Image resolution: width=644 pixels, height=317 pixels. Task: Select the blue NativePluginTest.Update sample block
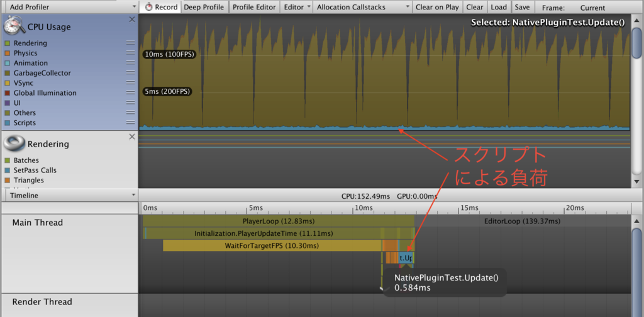pyautogui.click(x=406, y=258)
